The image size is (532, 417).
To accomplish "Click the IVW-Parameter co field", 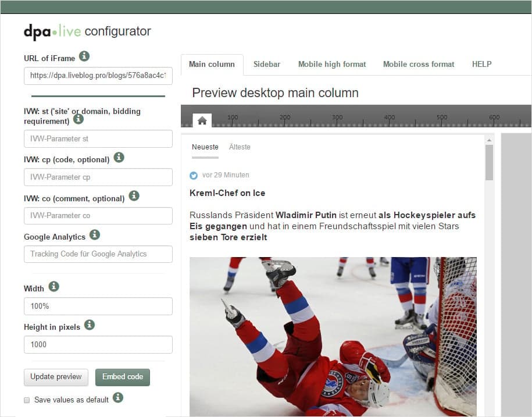I will (x=98, y=216).
